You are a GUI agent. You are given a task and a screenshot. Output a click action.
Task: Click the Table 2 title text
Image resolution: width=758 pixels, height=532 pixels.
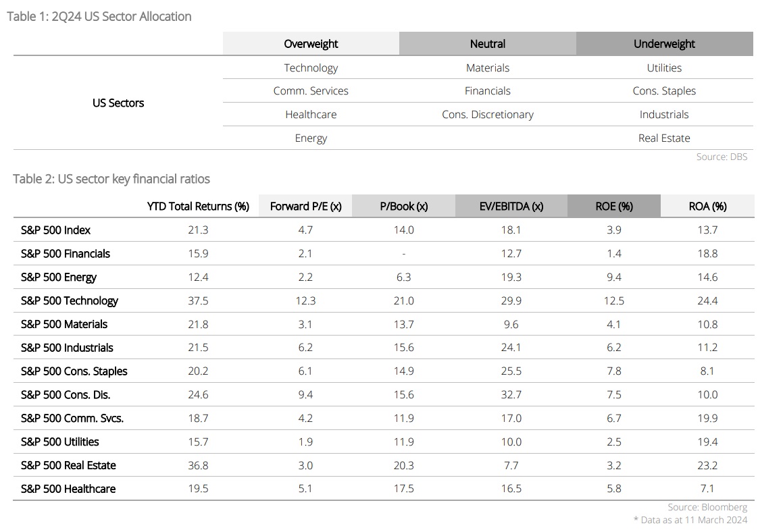tap(111, 179)
